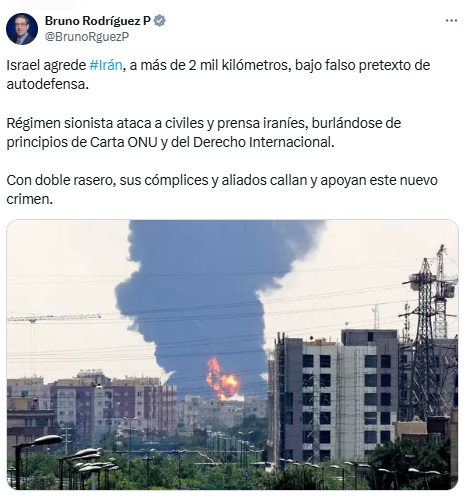Follow the #Irán hashtag link
Viewport: 469px width, 503px height.
(x=106, y=65)
